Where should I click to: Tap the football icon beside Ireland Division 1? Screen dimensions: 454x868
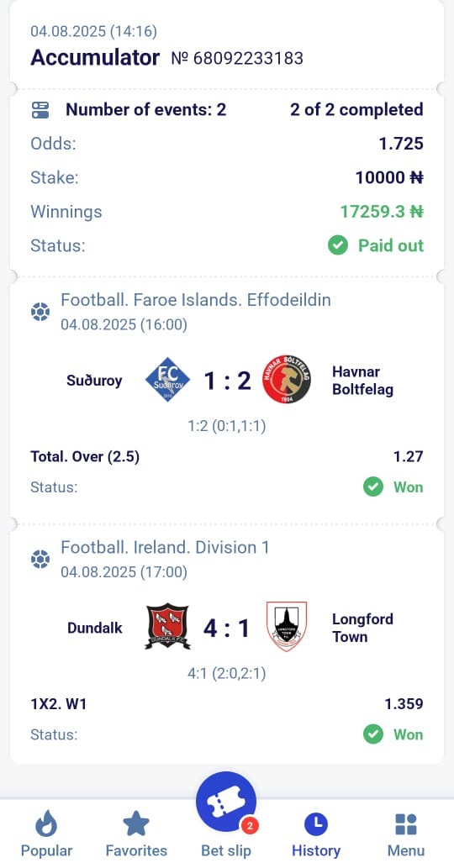click(40, 560)
